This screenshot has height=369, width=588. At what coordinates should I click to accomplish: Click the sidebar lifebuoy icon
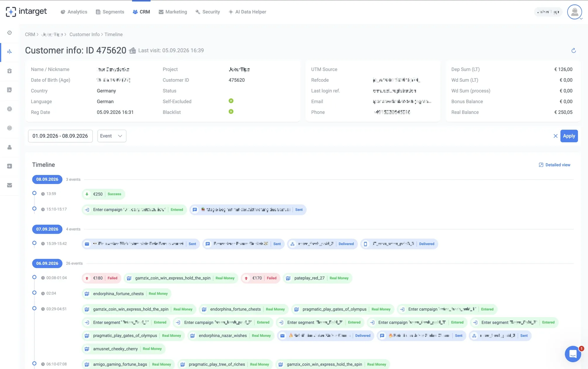point(9,109)
